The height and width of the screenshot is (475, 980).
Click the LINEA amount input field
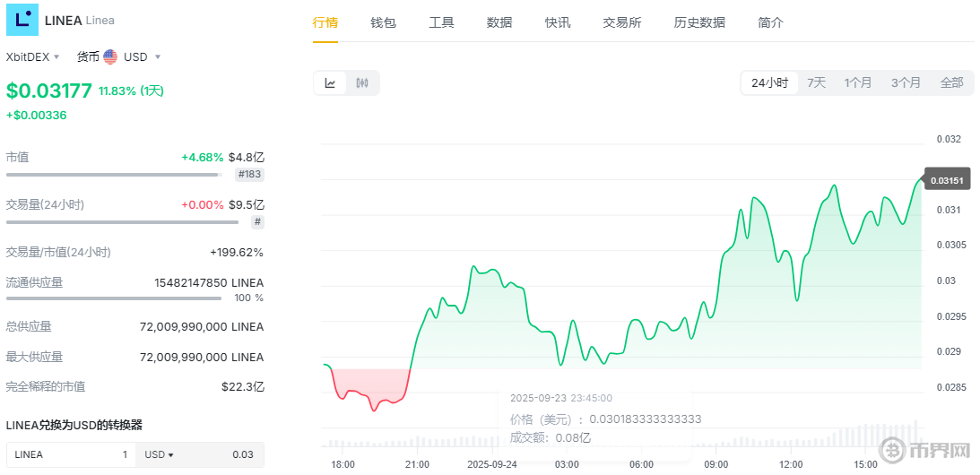click(x=70, y=454)
